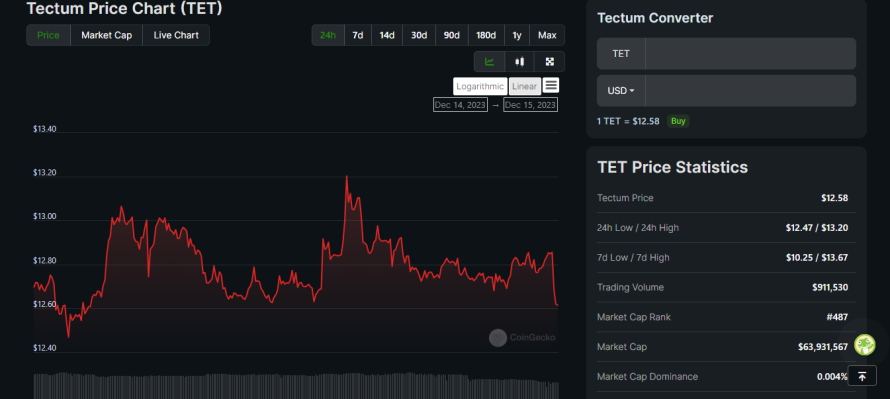The image size is (890, 399).
Task: Choose the 24h time range
Action: 328,35
